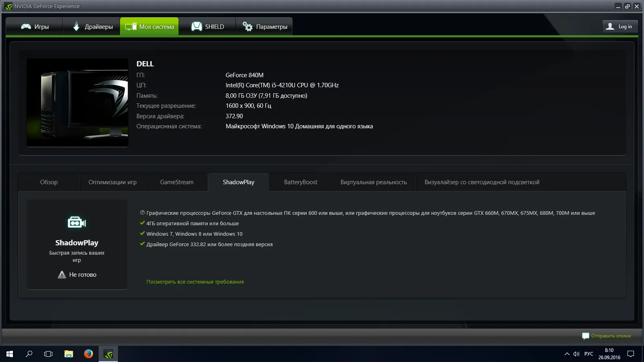
Task: Switch to the Обзор sub-tab
Action: point(49,182)
